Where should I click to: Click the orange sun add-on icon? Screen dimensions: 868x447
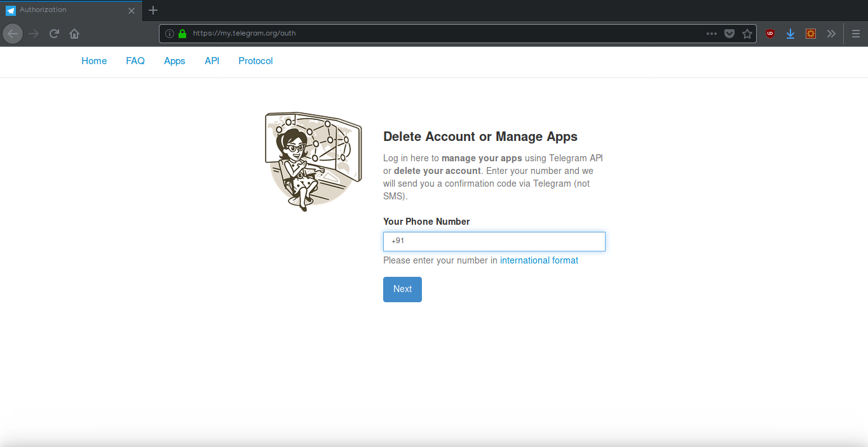pos(810,33)
